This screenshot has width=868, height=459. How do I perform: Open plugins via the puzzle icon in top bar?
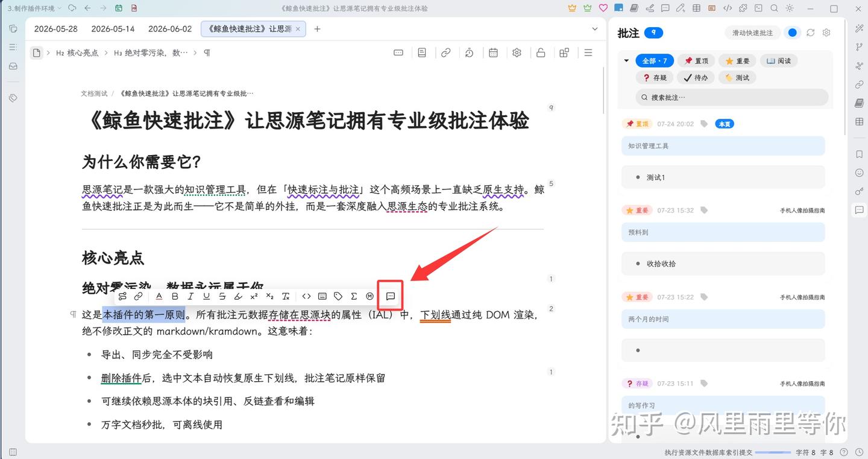point(743,8)
